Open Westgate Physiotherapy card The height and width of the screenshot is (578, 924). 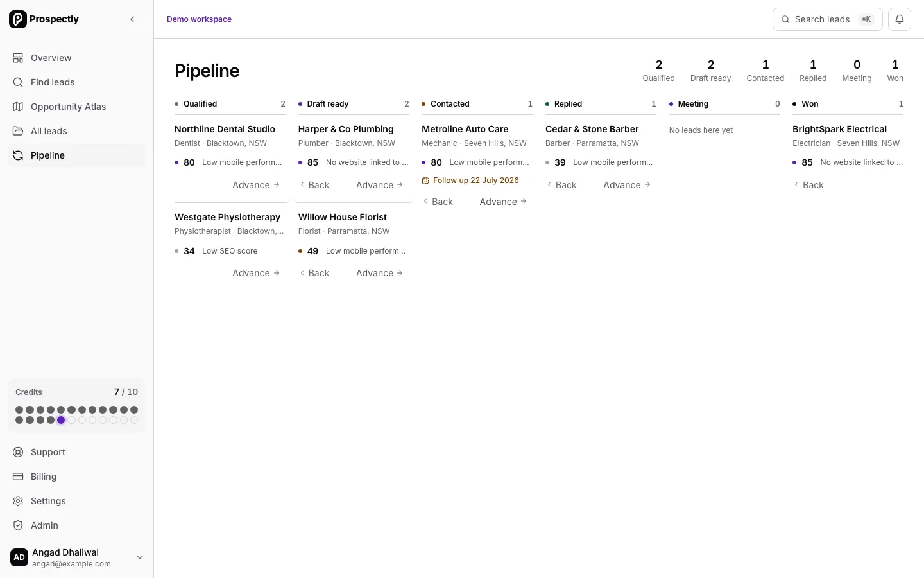point(227,217)
